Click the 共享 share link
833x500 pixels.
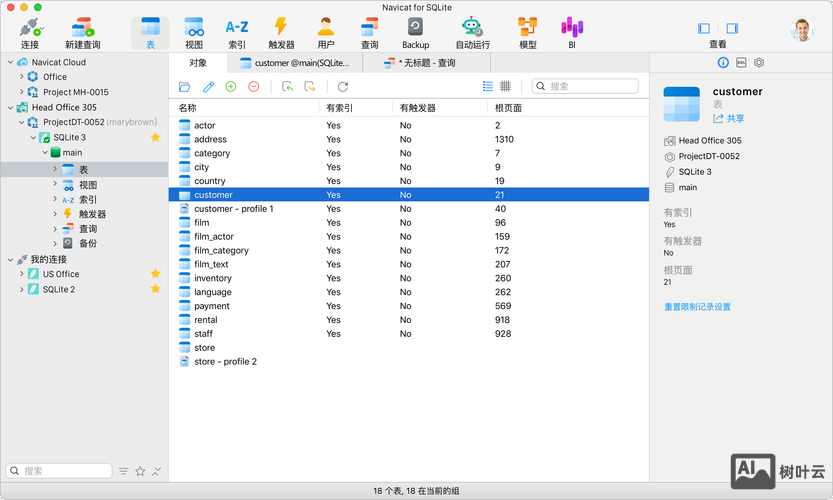(x=729, y=118)
